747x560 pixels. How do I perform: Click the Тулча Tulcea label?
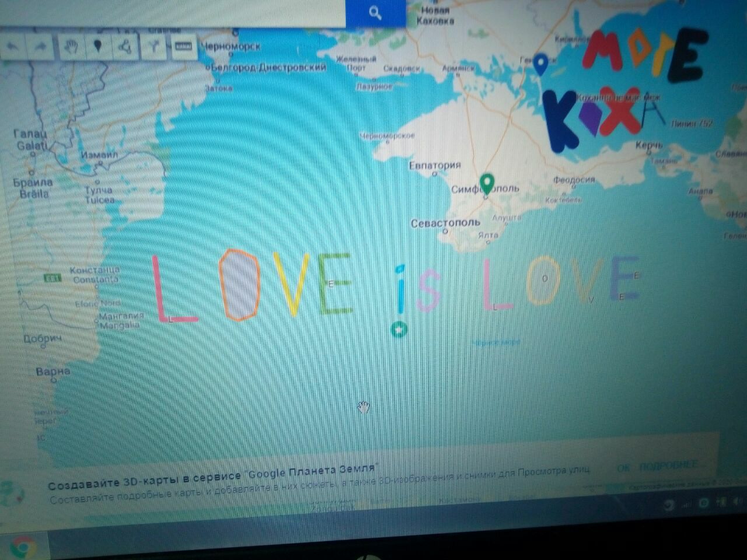pyautogui.click(x=100, y=195)
